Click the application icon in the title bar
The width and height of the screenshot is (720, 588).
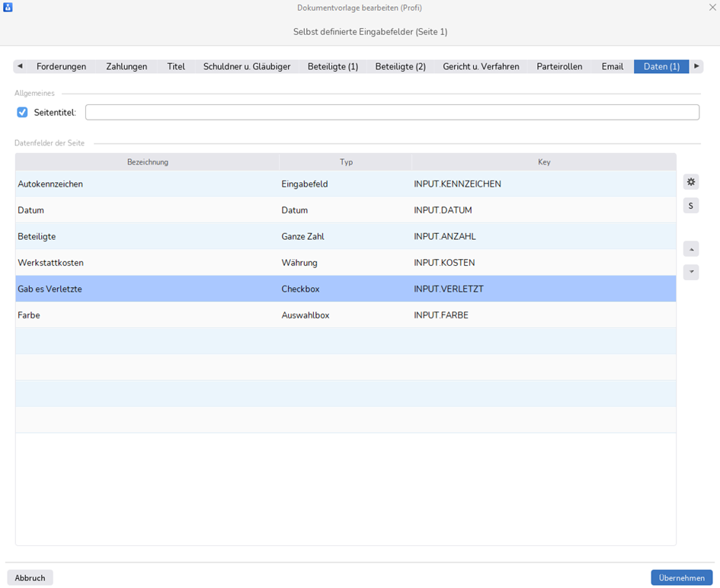pos(8,8)
